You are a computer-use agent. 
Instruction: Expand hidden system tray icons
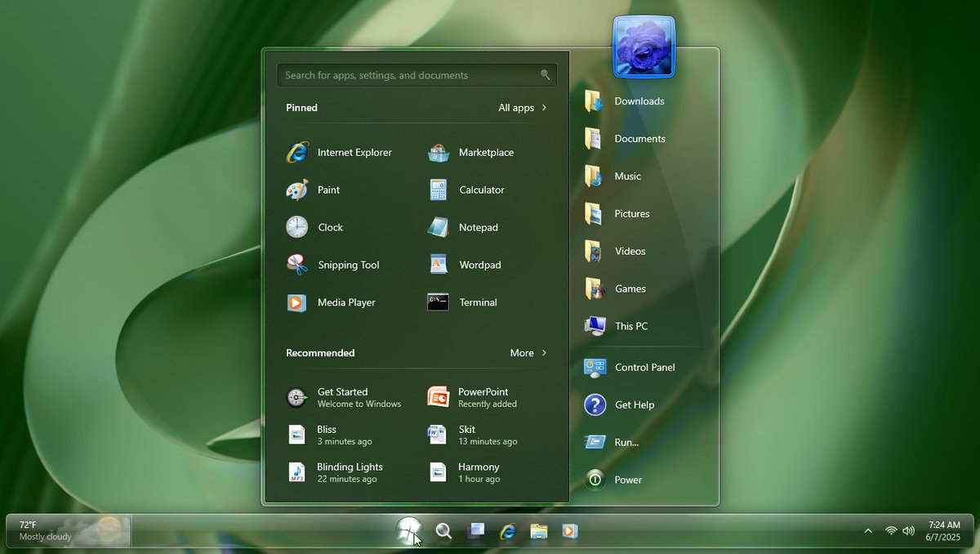click(x=868, y=531)
